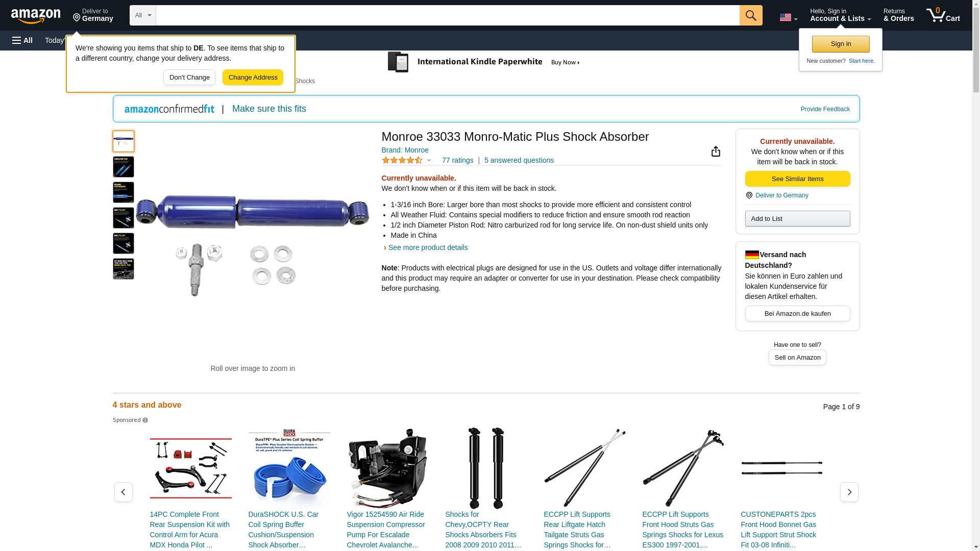Open the shopping cart icon
Image resolution: width=980 pixels, height=551 pixels.
[x=943, y=15]
